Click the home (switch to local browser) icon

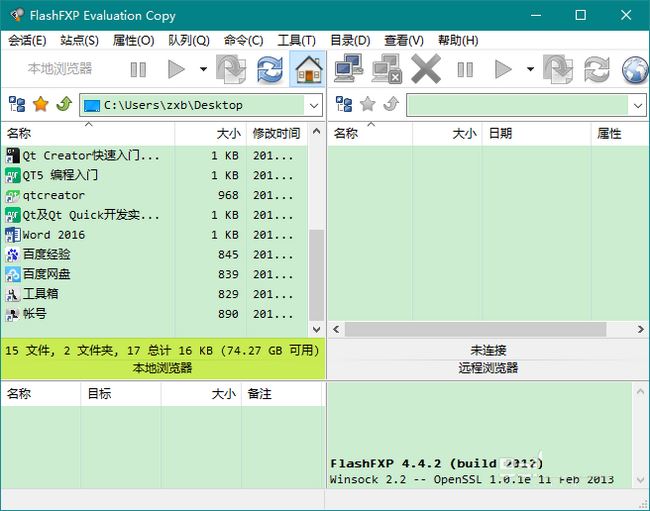tap(308, 69)
